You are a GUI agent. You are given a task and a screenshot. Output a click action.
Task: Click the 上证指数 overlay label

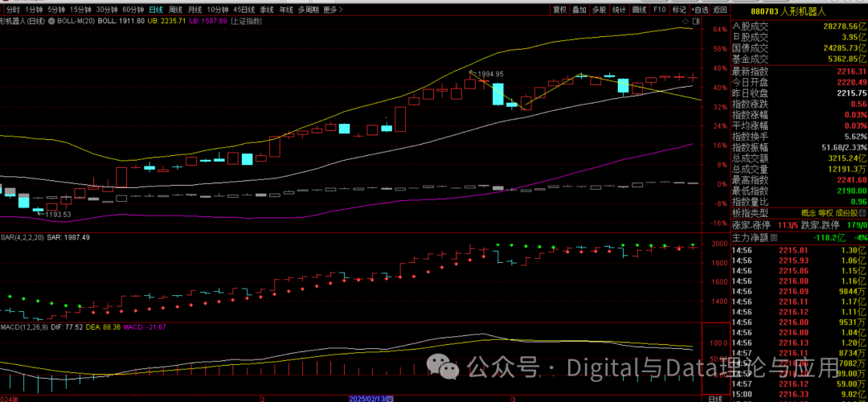247,21
